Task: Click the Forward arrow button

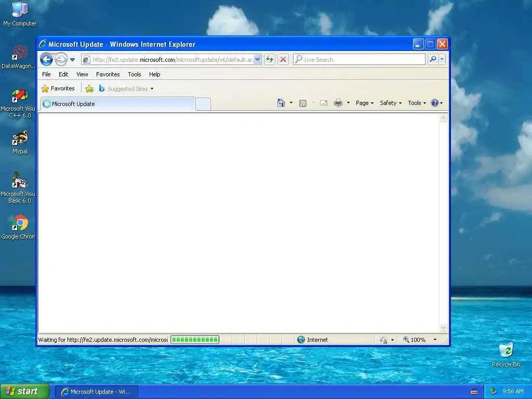Action: tap(61, 60)
